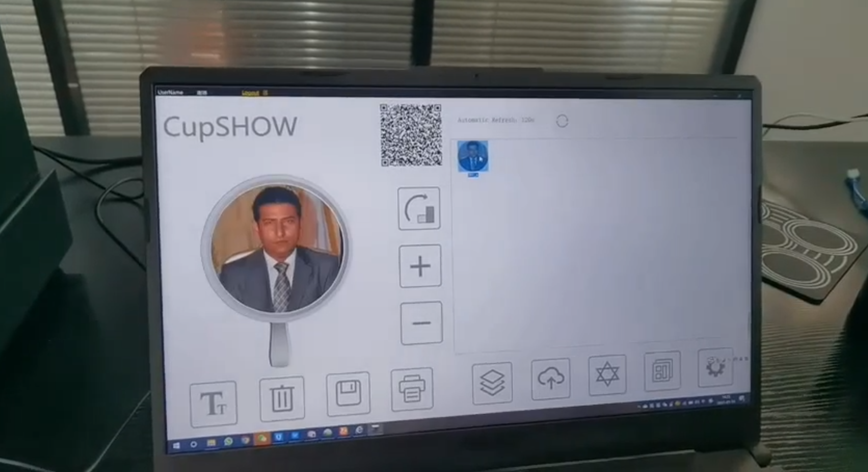Screen dimensions: 868x472
Task: Save design with floppy disk button
Action: [x=348, y=394]
